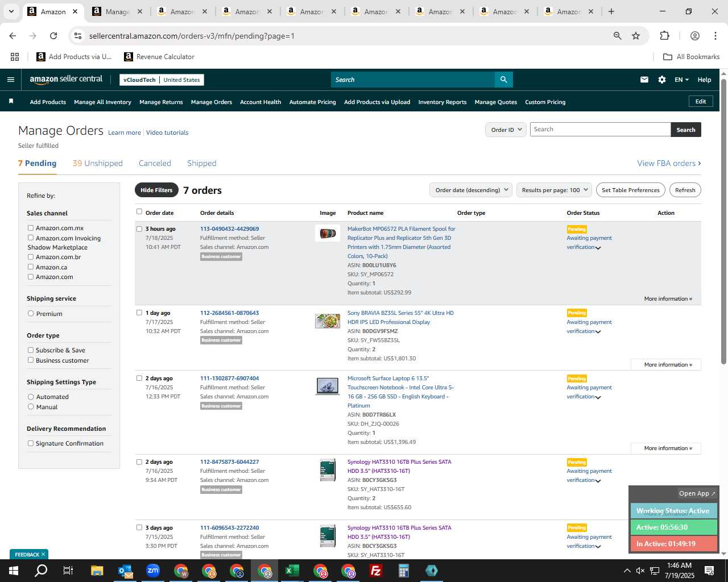
Task: Open Manage All Inventory menu item
Action: click(102, 102)
